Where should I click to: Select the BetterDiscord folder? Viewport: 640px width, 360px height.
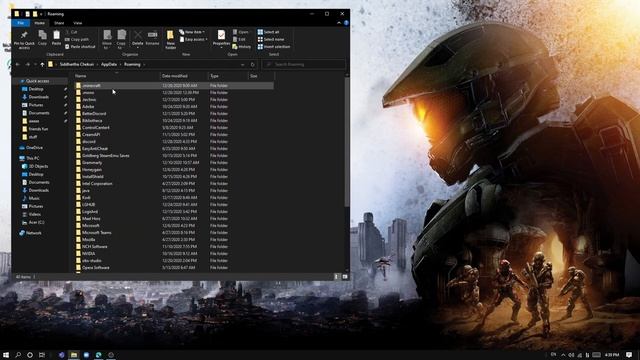click(94, 113)
